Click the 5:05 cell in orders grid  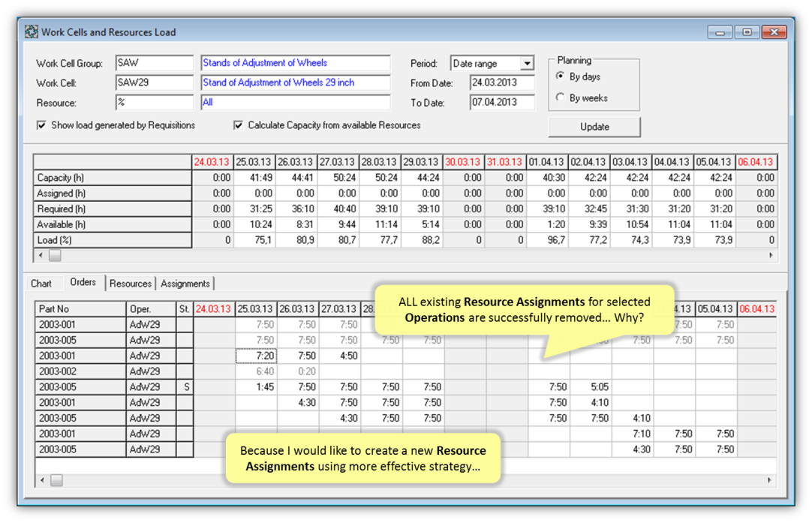click(x=591, y=387)
